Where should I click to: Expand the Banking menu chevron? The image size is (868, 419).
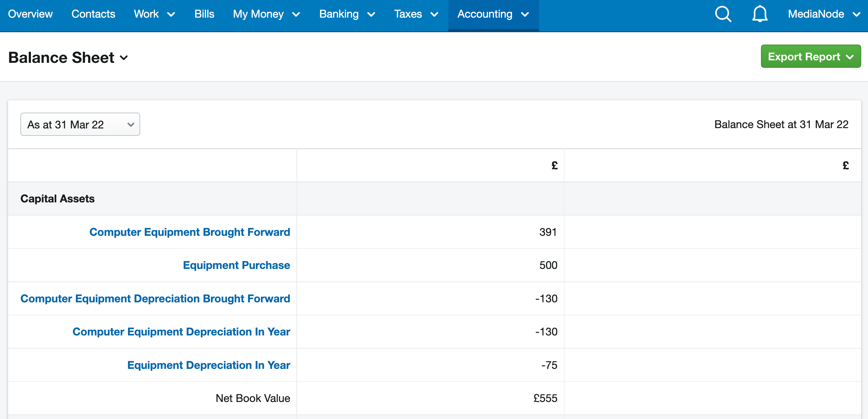click(x=372, y=15)
